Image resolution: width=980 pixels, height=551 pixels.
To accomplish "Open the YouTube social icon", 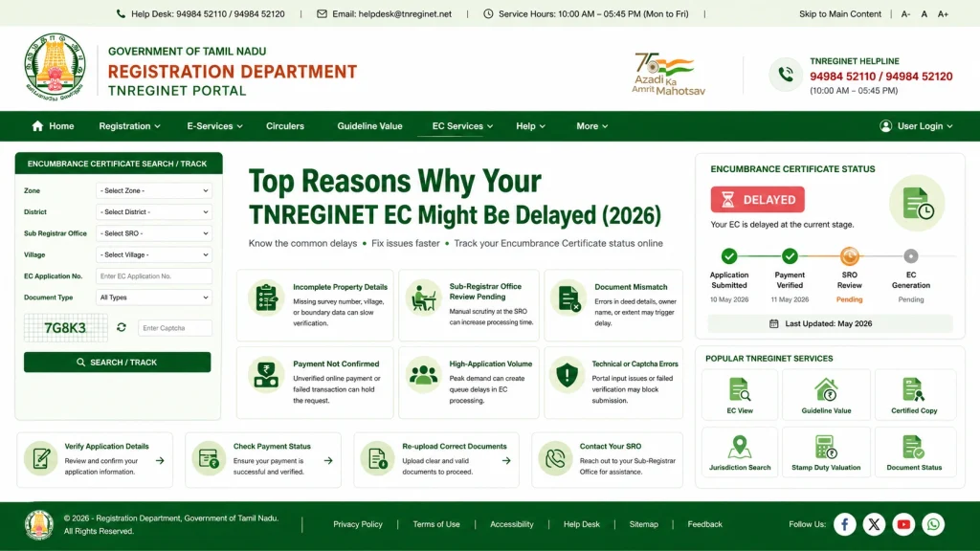I will pos(903,524).
